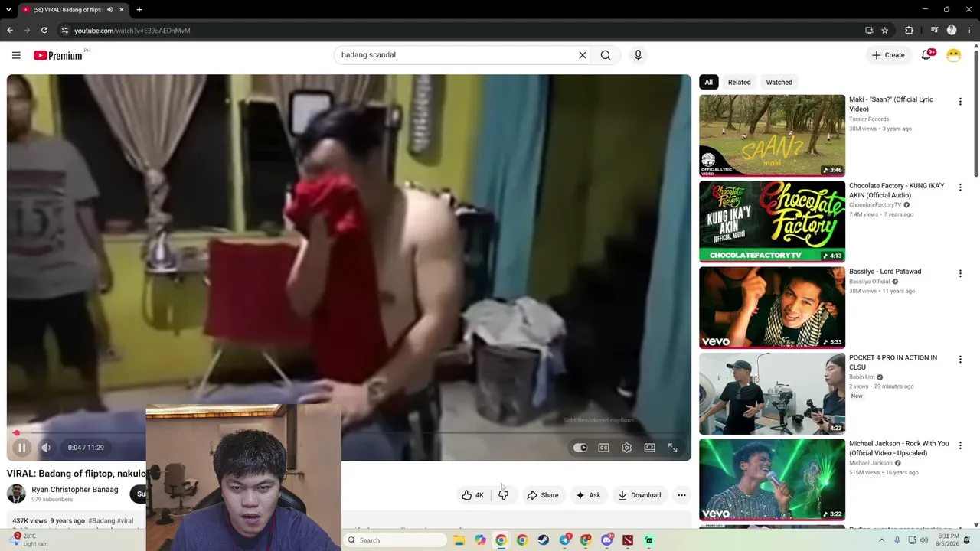The image size is (980, 551).
Task: Open Telegram from taskbar
Action: pyautogui.click(x=564, y=540)
